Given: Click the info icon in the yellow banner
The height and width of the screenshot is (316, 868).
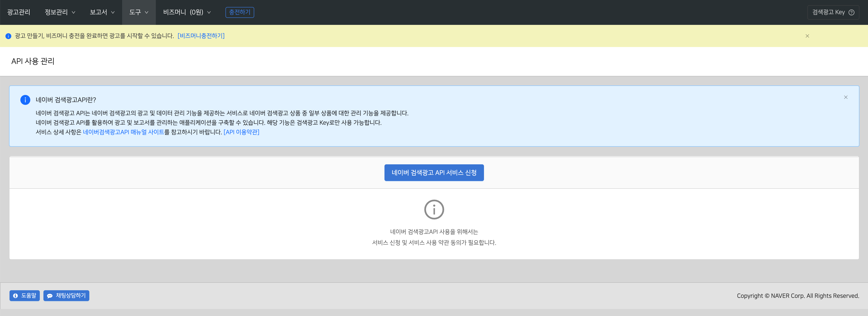Looking at the screenshot, I should tap(8, 36).
